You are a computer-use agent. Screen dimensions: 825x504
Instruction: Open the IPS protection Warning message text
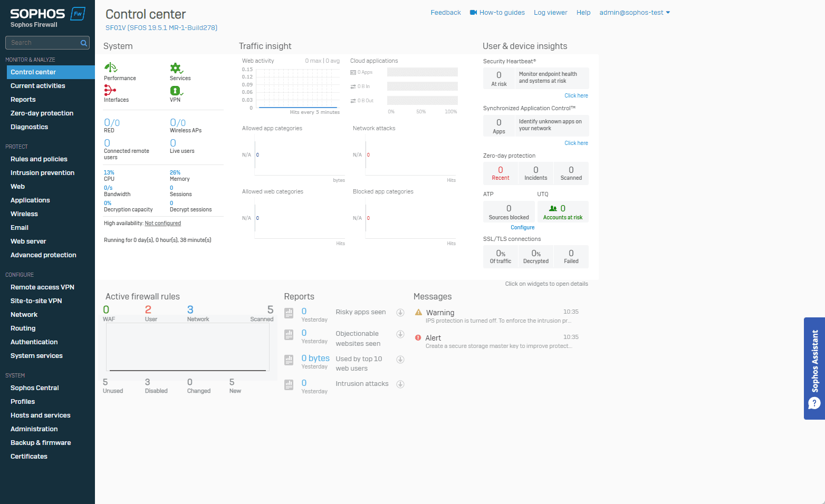click(x=498, y=321)
